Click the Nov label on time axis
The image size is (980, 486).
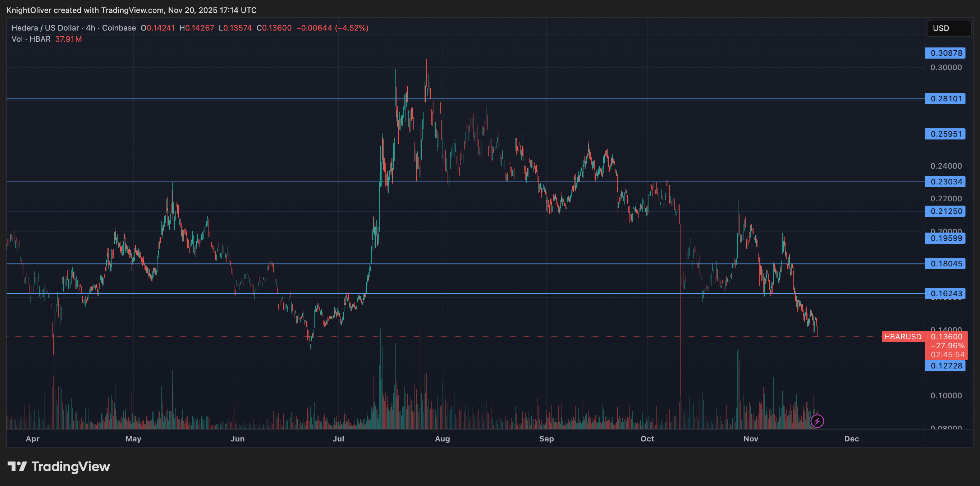[751, 439]
